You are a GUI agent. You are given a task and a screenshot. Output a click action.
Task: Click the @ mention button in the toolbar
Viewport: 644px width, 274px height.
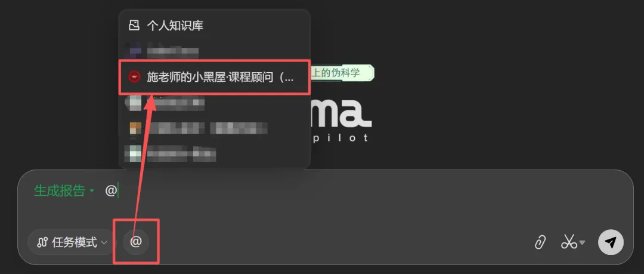coord(135,242)
